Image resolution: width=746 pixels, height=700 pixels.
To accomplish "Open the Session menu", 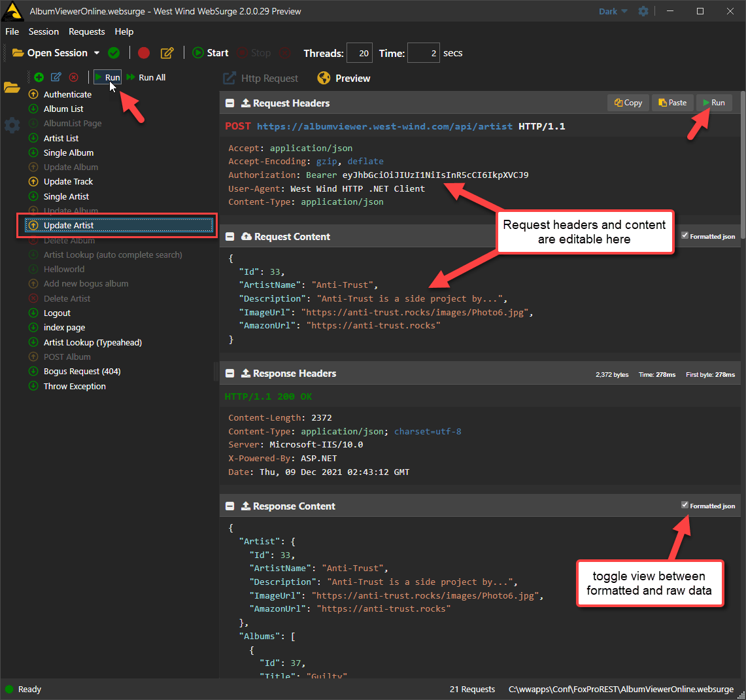I will pyautogui.click(x=44, y=31).
